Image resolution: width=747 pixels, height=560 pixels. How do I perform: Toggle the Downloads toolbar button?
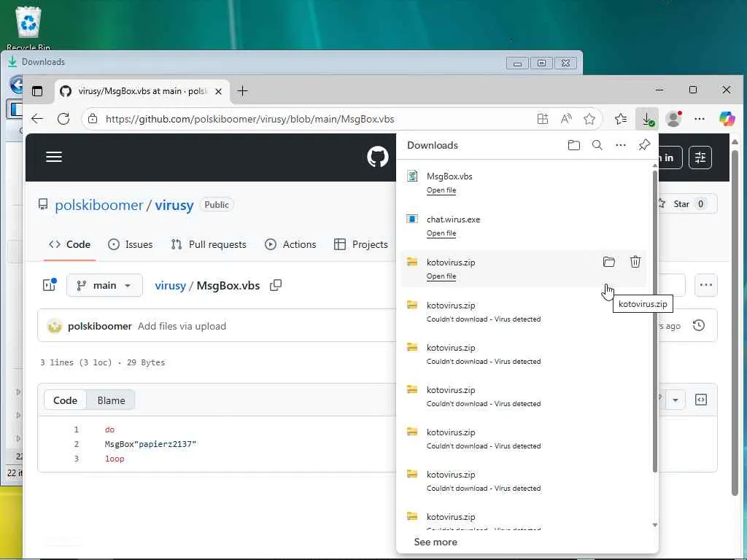647,119
